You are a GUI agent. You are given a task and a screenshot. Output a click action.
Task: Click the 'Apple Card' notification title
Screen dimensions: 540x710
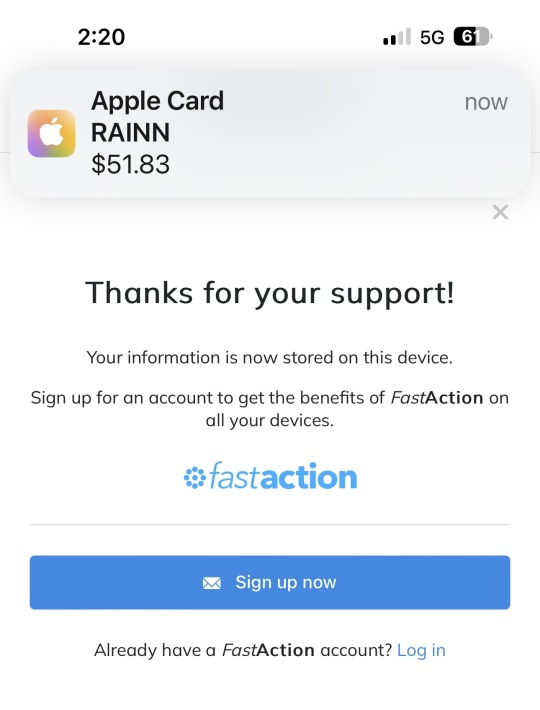157,101
